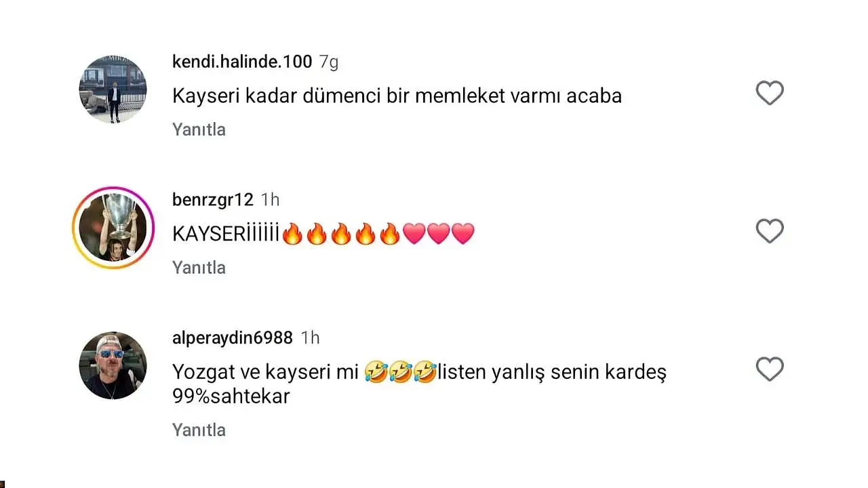Click the 7g timestamp next to kendi.halinde.100

[329, 62]
